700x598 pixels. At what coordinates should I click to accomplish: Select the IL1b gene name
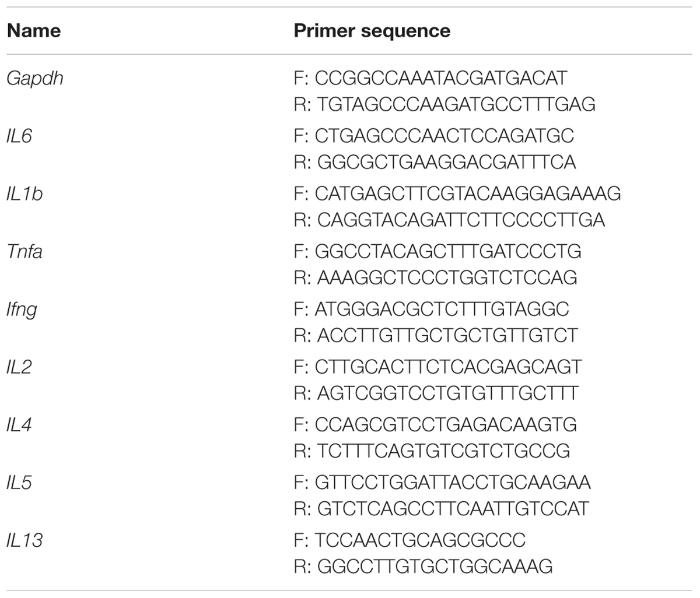click(x=25, y=194)
